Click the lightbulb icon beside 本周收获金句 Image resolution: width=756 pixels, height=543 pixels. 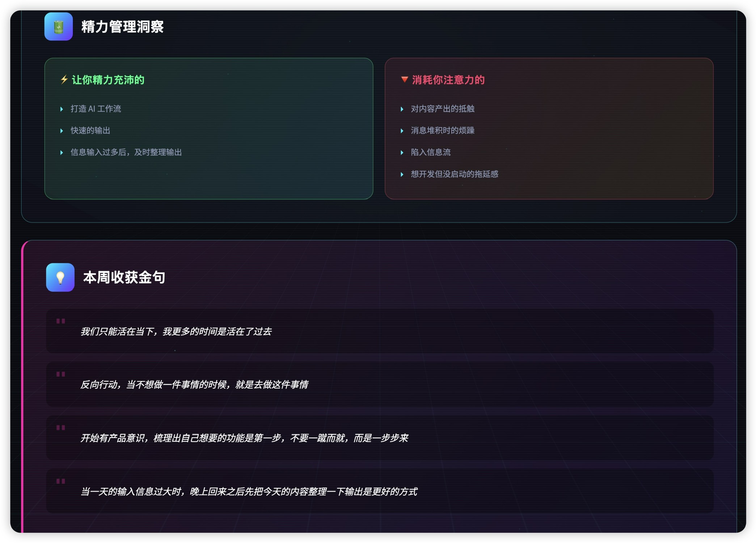point(60,277)
